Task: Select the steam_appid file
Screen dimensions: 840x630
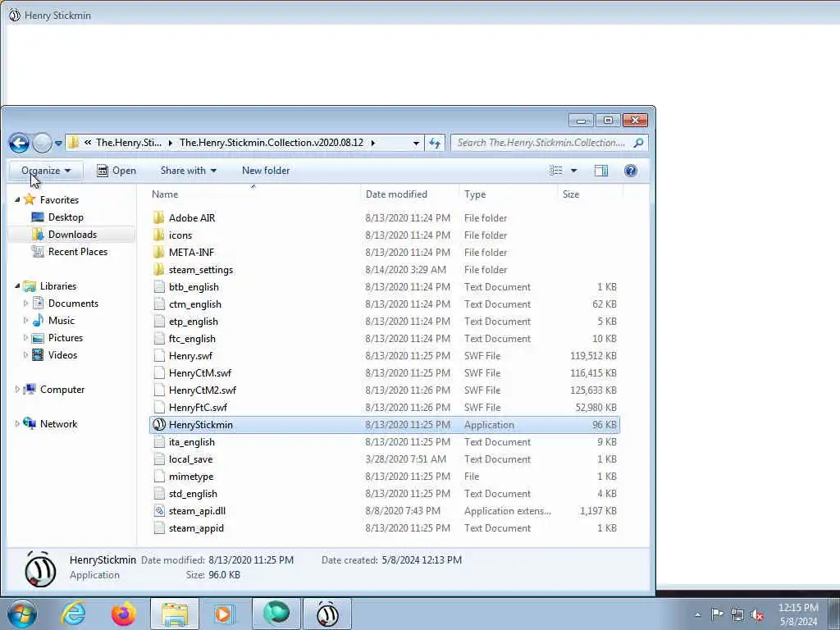Action: click(x=196, y=527)
